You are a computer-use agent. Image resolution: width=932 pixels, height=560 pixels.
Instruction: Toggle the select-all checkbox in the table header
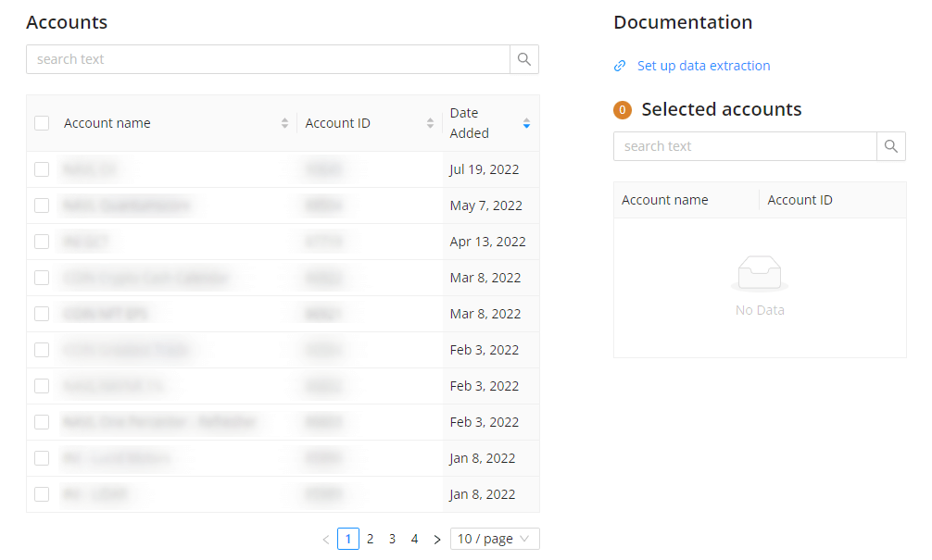42,122
